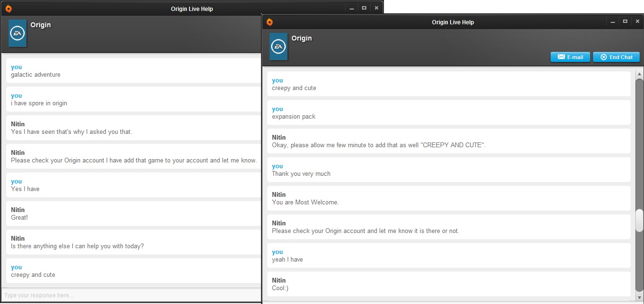This screenshot has width=644, height=304.
Task: Click the Origin logo icon in back window title bar
Action: click(x=9, y=9)
